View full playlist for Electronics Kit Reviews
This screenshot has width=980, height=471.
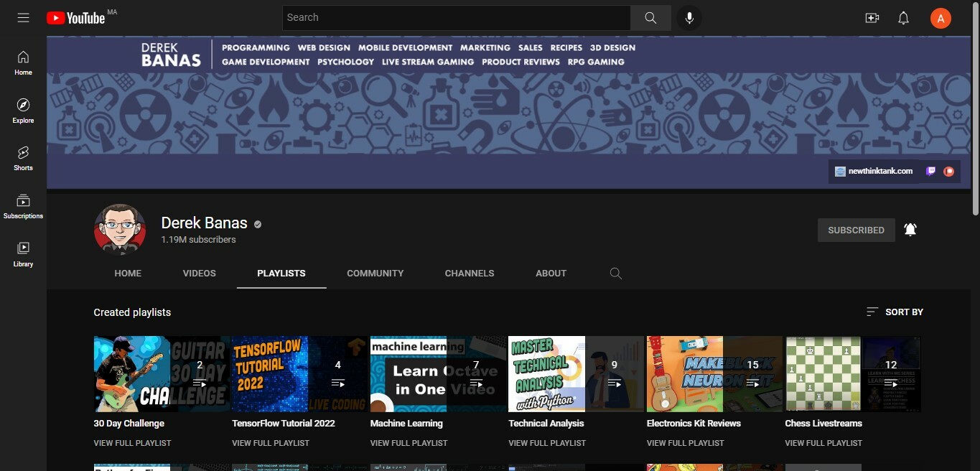[x=686, y=443]
